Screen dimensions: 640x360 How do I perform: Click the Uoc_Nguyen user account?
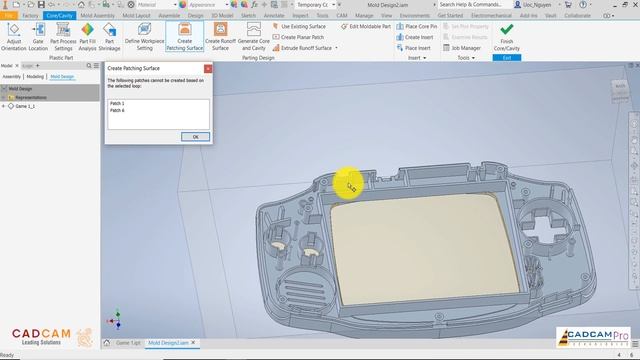pos(533,5)
